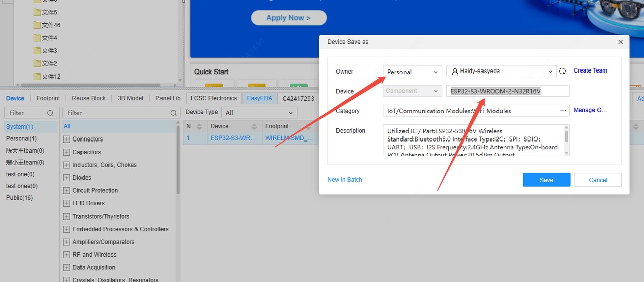Select the RF and Wireless category label

pos(94,255)
